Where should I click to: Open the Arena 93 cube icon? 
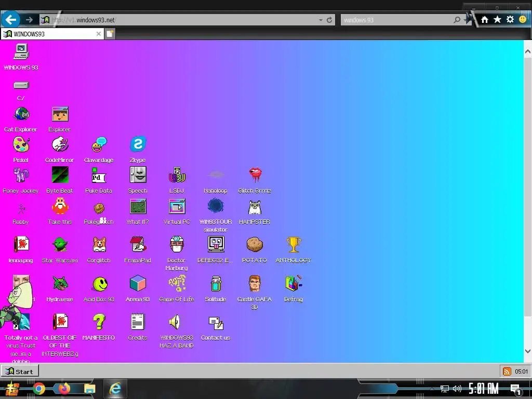(138, 283)
